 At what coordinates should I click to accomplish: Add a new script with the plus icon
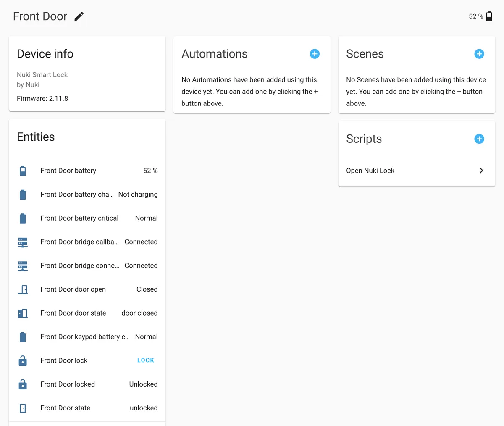(x=479, y=139)
